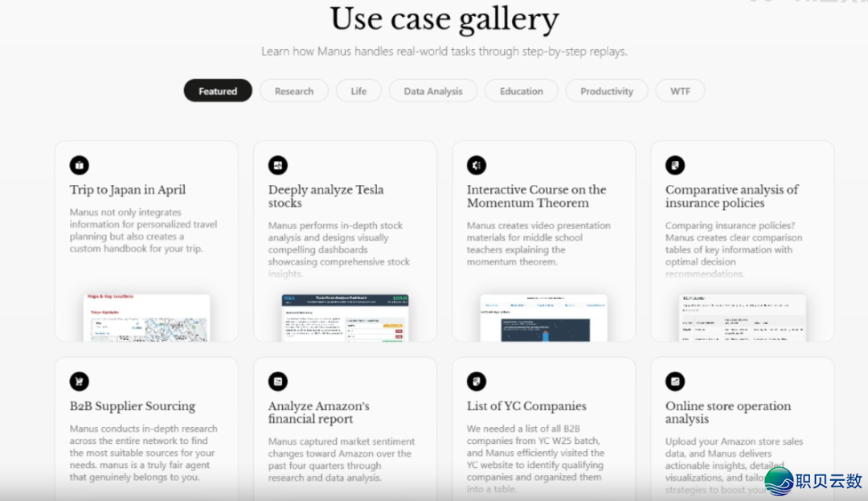The image size is (868, 501).
Task: Click the Online store operation analysis icon
Action: pos(675,381)
